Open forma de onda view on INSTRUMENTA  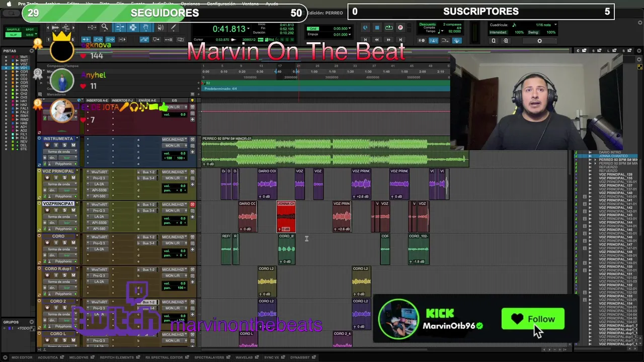(60, 151)
